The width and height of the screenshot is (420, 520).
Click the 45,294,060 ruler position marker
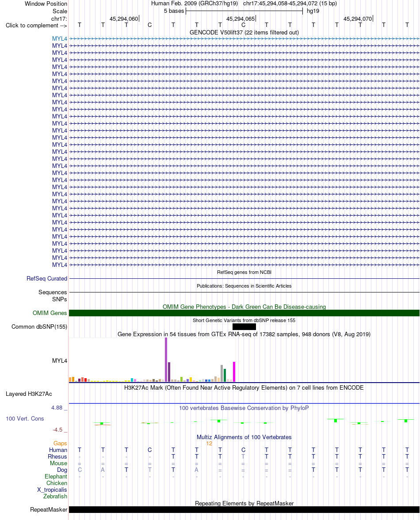pos(124,19)
